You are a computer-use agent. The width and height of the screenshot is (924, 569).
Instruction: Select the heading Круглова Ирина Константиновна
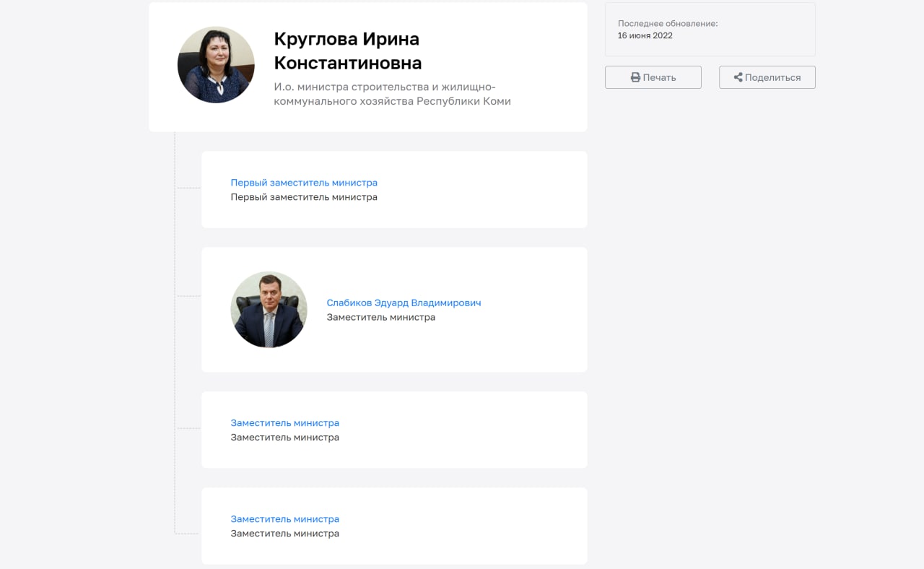click(x=348, y=51)
